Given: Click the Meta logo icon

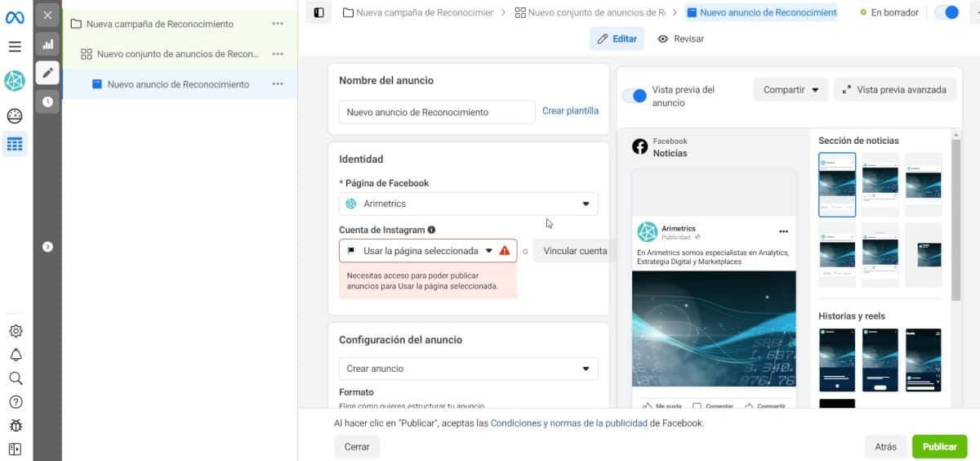Looking at the screenshot, I should pos(15,16).
